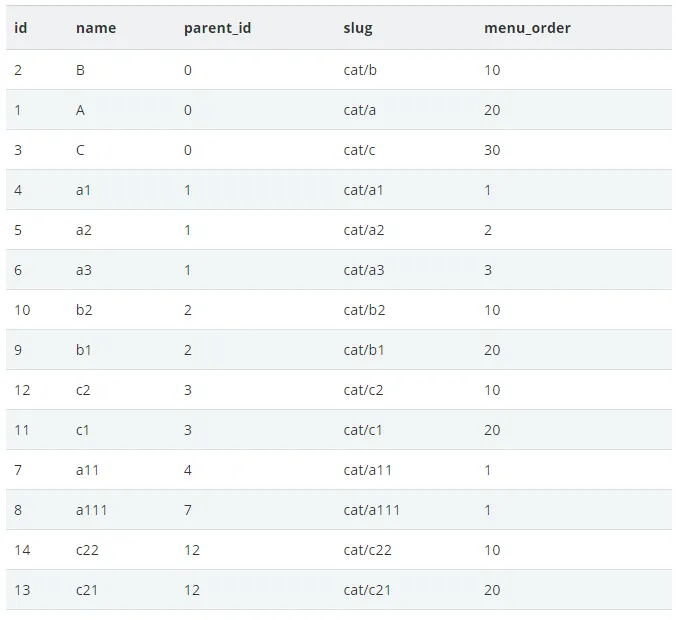The image size is (680, 620).
Task: Click the name cell c21
Action: 87,590
